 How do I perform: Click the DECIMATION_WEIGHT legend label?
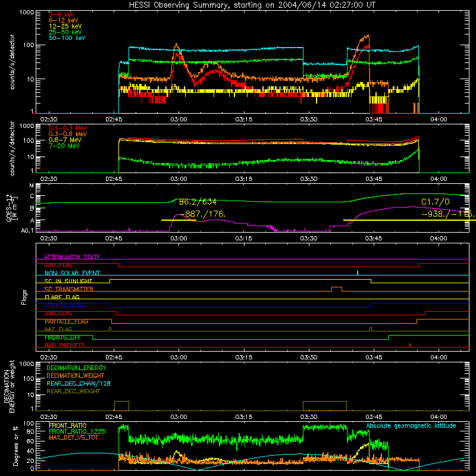click(76, 375)
